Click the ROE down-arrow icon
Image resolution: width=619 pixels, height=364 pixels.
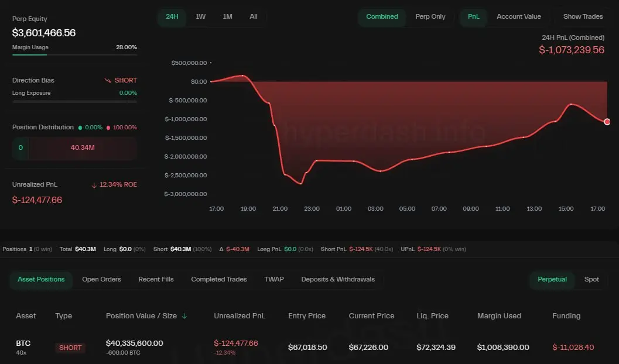pyautogui.click(x=94, y=185)
